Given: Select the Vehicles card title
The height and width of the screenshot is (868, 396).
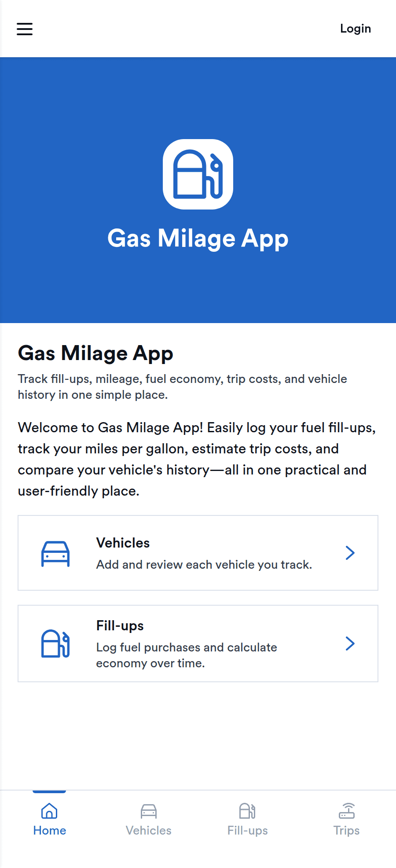Looking at the screenshot, I should click(x=123, y=543).
